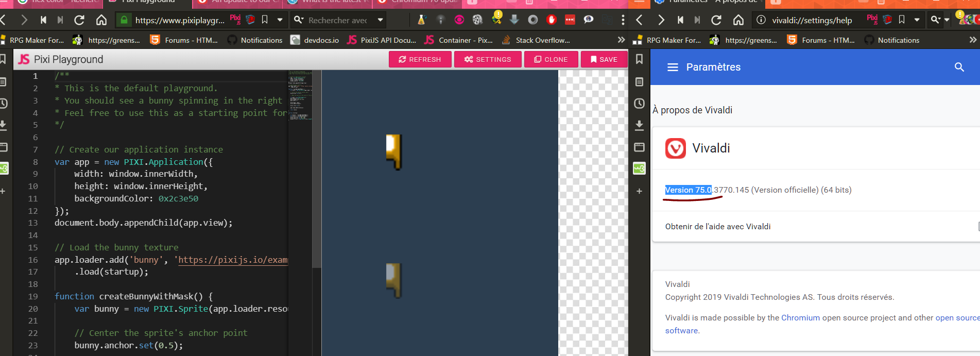
Task: Click the flask extension icon
Action: tap(421, 20)
